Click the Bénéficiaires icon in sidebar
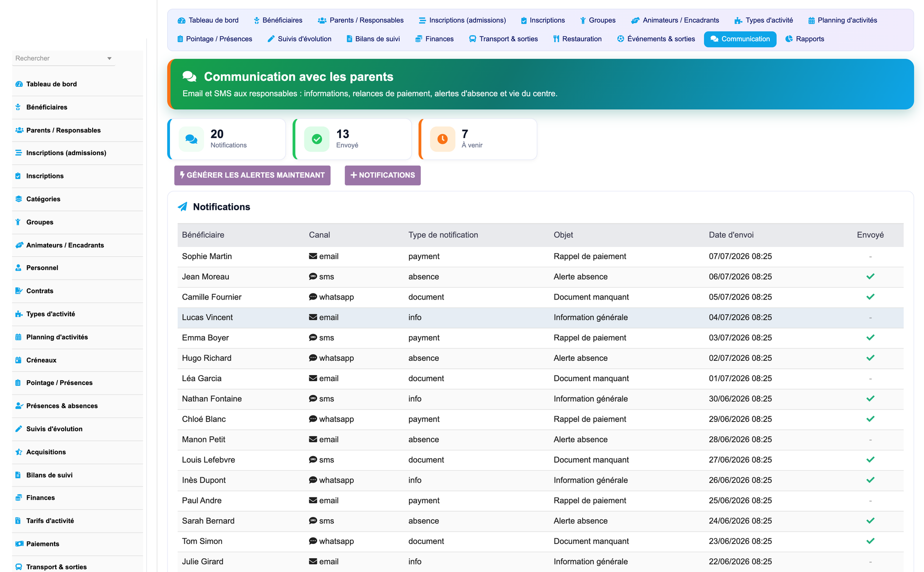This screenshot has height=572, width=924. coord(18,107)
